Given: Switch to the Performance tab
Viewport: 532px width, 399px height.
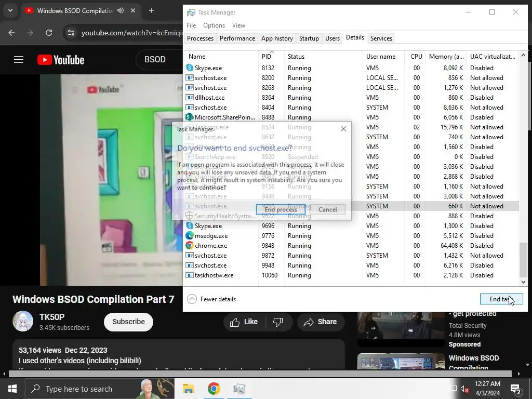Looking at the screenshot, I should (237, 38).
